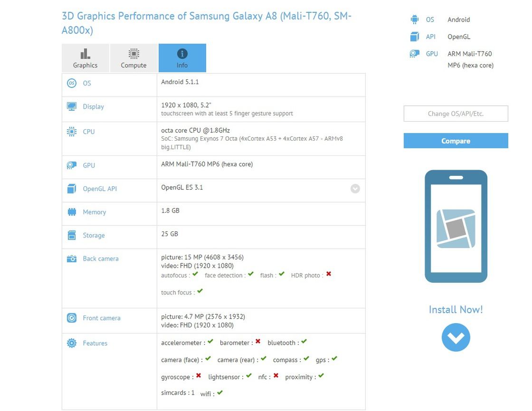Switch to the Compute tab
Screen dimensions: 532x411
[133, 57]
